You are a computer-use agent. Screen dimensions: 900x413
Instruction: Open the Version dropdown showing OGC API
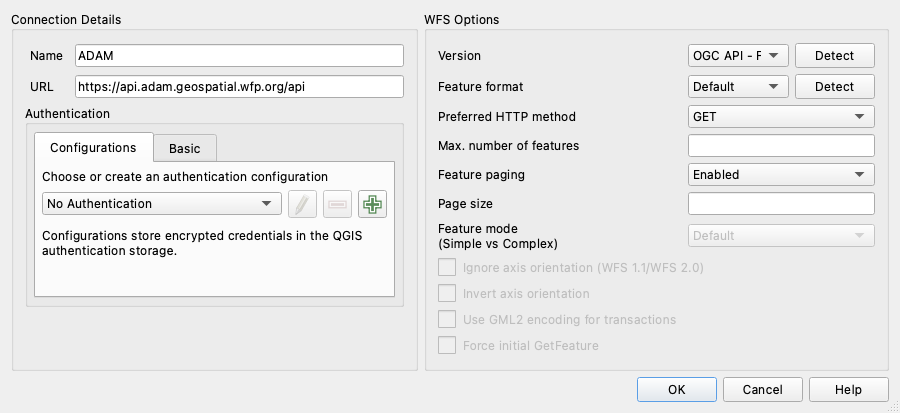(738, 56)
